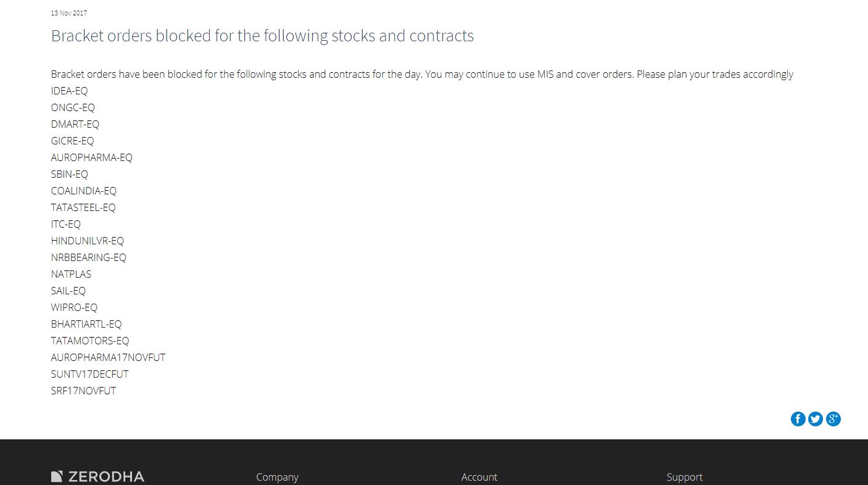The width and height of the screenshot is (868, 485).
Task: Click the 13 Nov 2017 date label
Action: [69, 13]
